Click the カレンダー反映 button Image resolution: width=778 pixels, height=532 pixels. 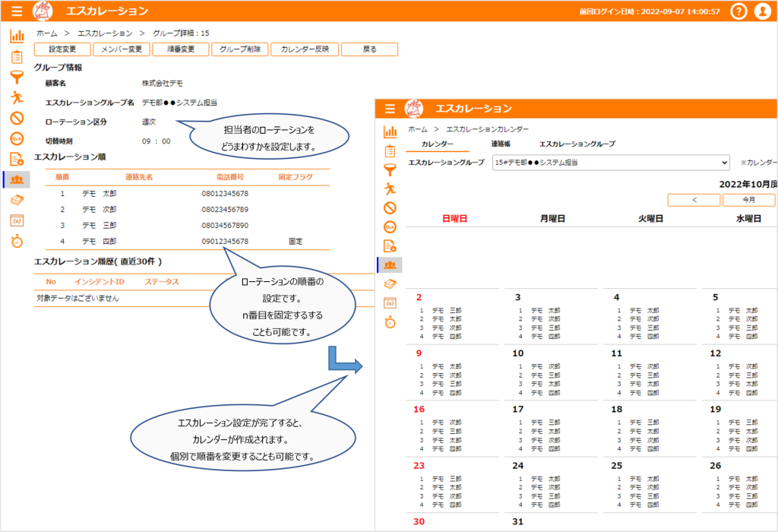[305, 49]
